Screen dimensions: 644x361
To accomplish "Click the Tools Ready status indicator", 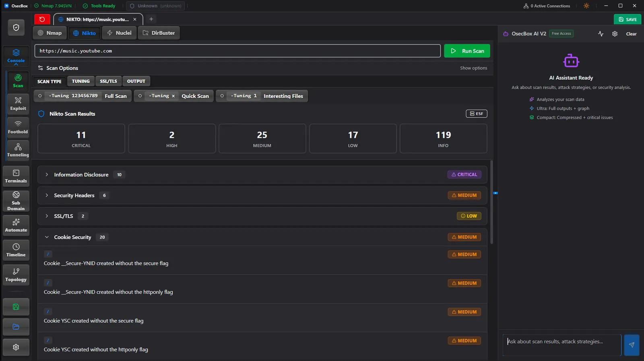I will click(99, 6).
